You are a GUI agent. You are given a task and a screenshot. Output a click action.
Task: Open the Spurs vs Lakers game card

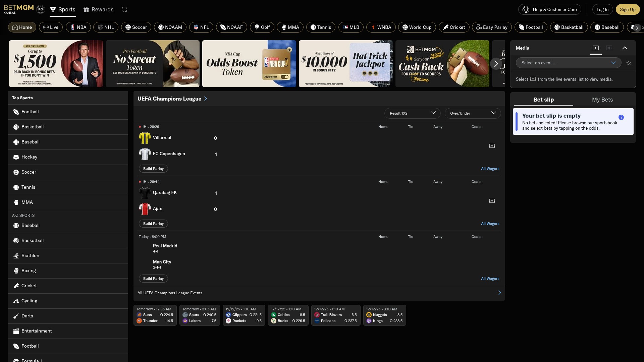200,315
